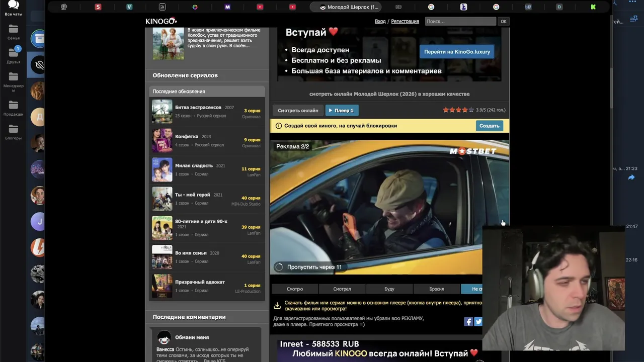Mark the film as 'Смотрю'

pyautogui.click(x=295, y=289)
